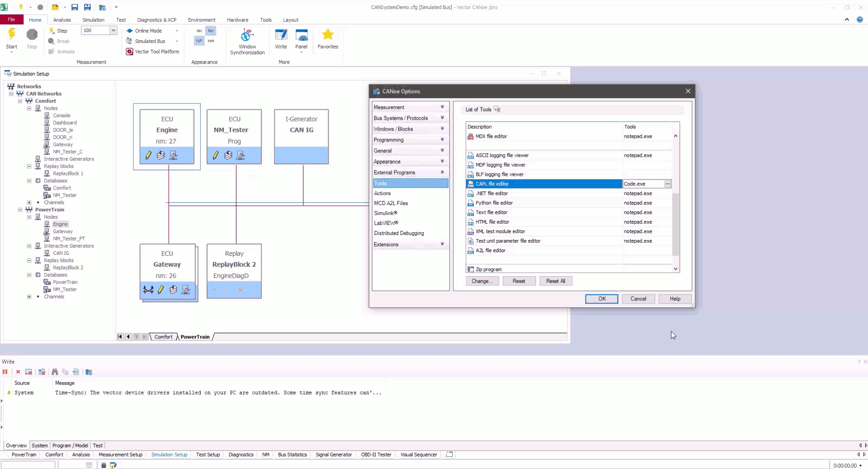
Task: Click the Save icon in quick access toolbar
Action: tap(75, 7)
